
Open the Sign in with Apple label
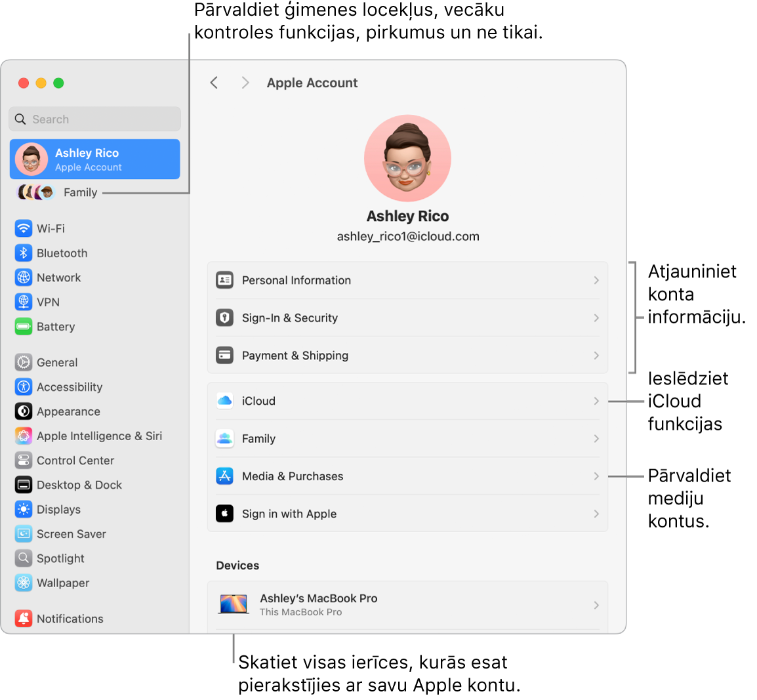tap(289, 514)
